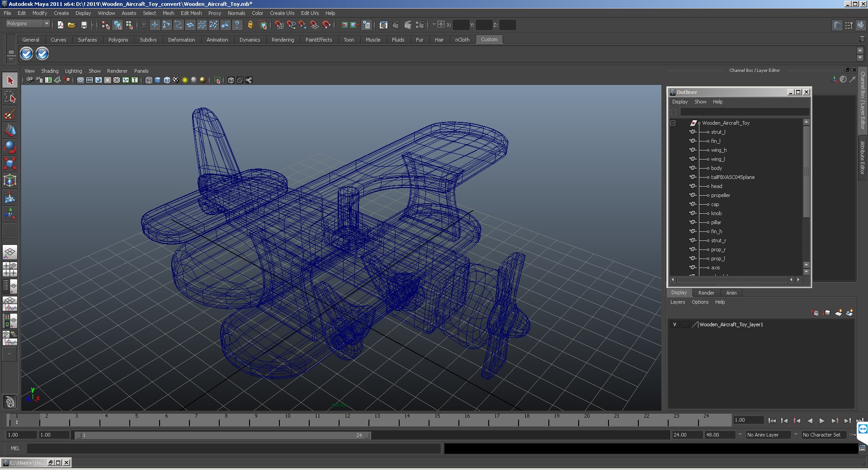Expand the toolbox layout dropdown arrow

(9, 354)
